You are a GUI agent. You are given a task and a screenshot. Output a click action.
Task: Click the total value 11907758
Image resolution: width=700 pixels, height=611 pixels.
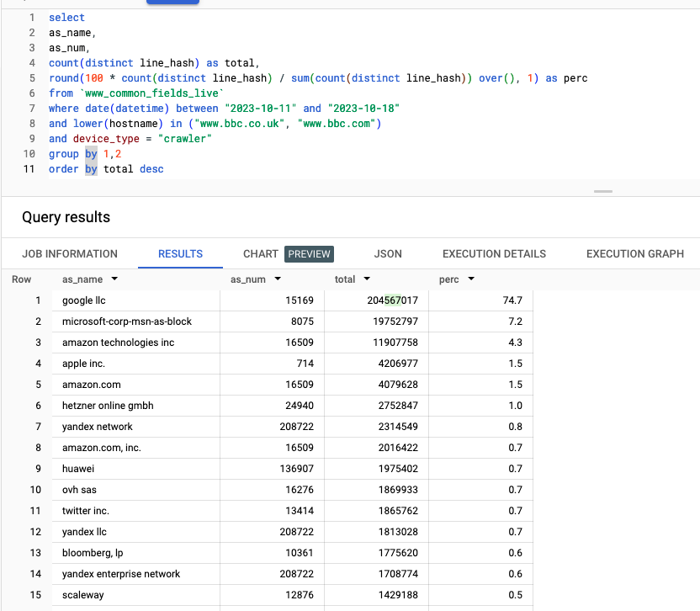point(395,343)
